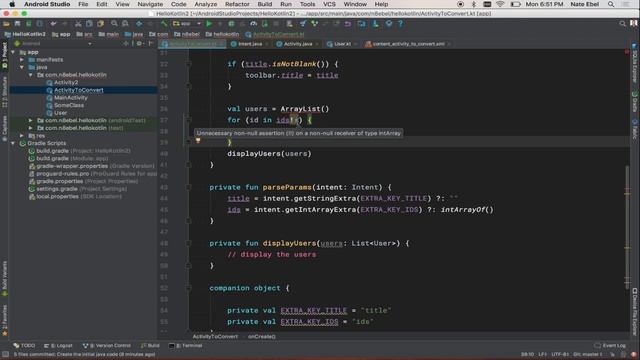
Task: Collapse the app module node
Action: [x=13, y=52]
